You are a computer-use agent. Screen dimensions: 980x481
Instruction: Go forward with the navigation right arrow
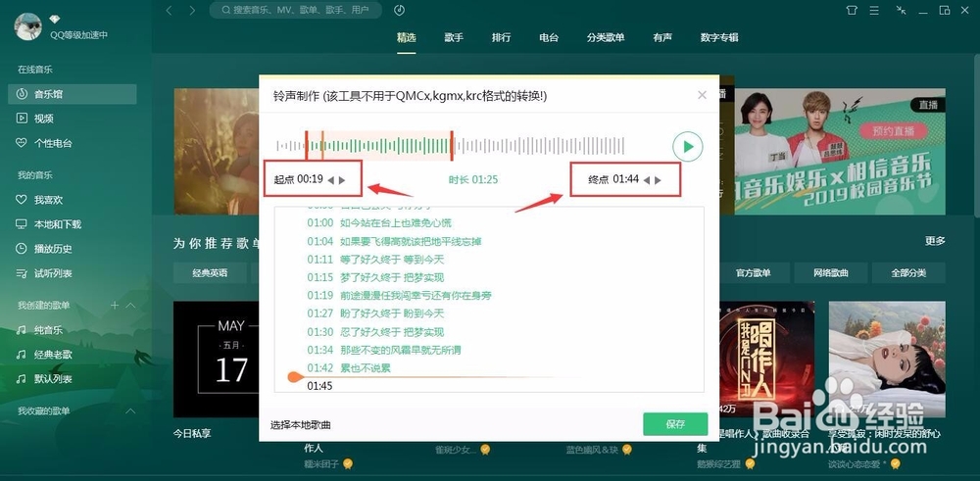pos(192,11)
